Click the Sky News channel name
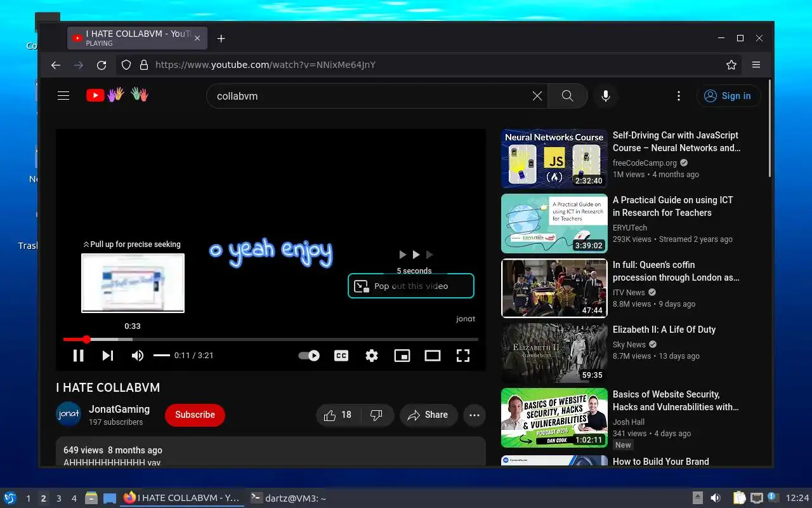812x508 pixels. tap(629, 345)
